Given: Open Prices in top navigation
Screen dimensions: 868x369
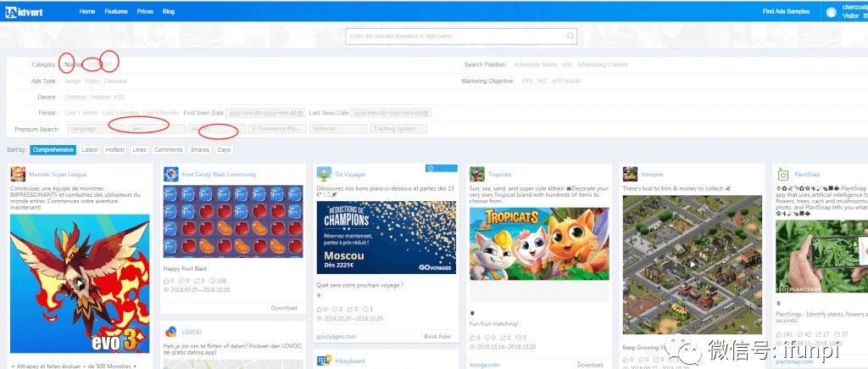Looking at the screenshot, I should click(x=145, y=12).
